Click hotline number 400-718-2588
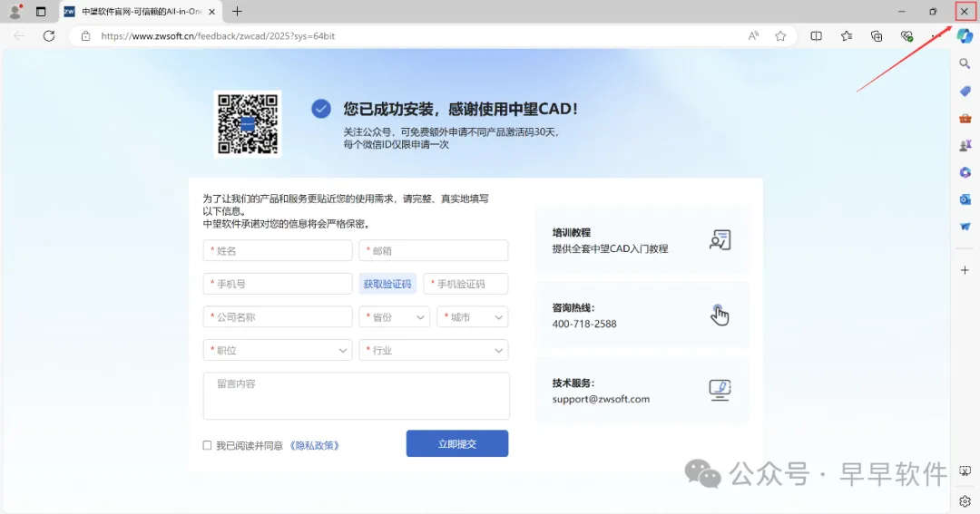This screenshot has height=514, width=980. (x=584, y=324)
